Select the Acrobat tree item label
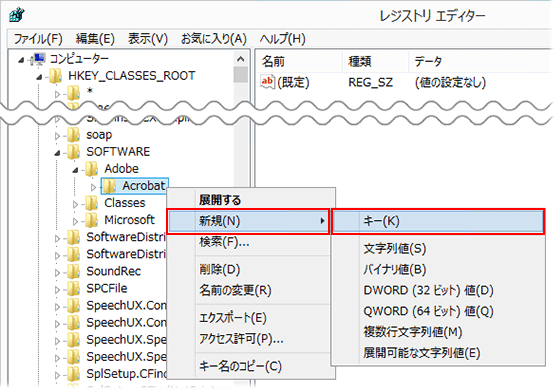This screenshot has height=390, width=556. click(x=144, y=186)
